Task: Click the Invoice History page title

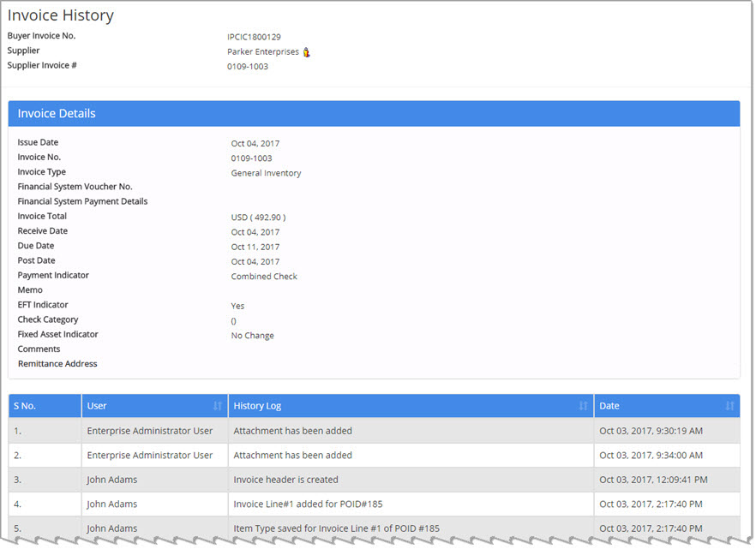Action: point(60,15)
